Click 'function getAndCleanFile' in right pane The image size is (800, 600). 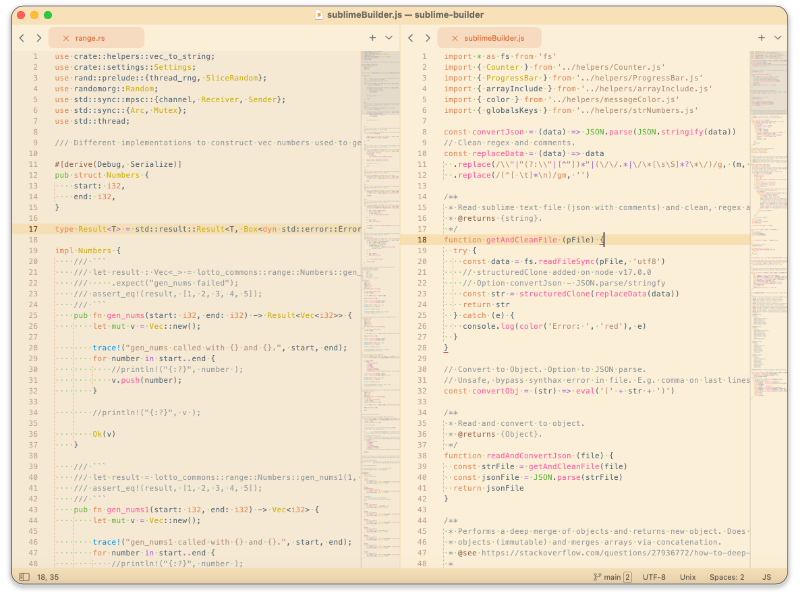pos(524,240)
